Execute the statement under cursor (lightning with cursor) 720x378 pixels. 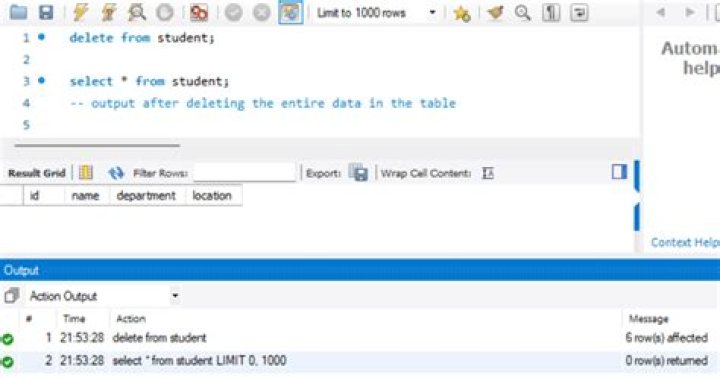click(108, 12)
